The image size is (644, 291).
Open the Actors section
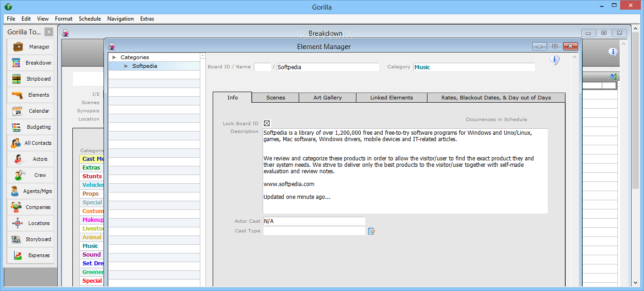(30, 159)
